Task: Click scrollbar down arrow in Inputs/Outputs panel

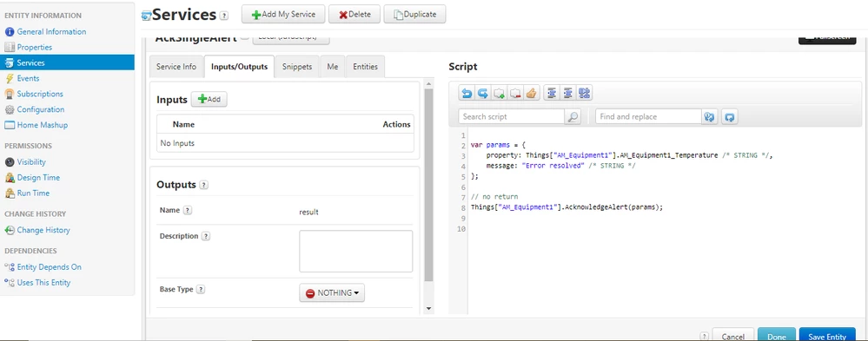Action: (x=428, y=308)
